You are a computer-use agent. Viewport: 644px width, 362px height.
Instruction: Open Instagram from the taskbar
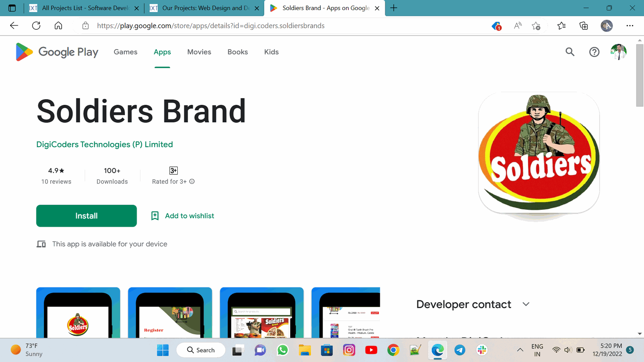pyautogui.click(x=349, y=350)
